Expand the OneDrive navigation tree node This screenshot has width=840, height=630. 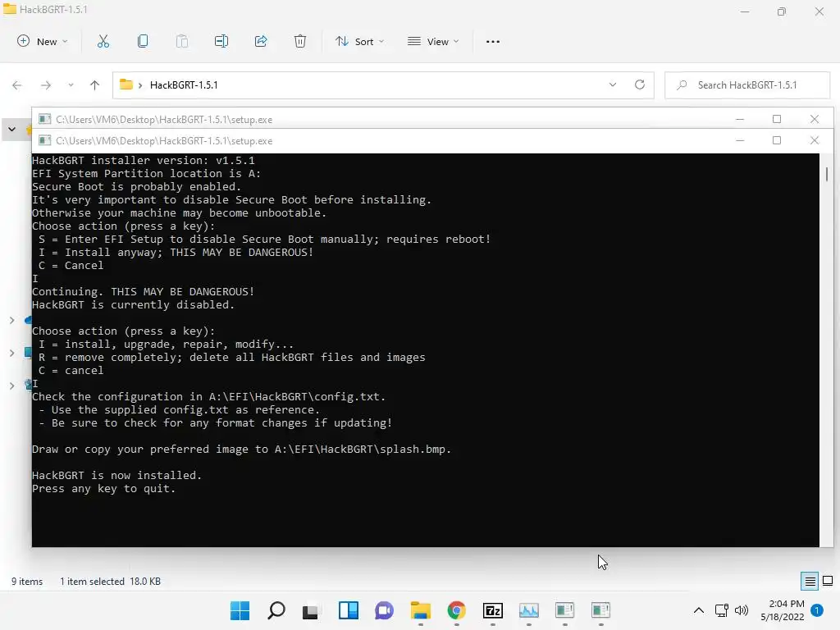point(11,321)
